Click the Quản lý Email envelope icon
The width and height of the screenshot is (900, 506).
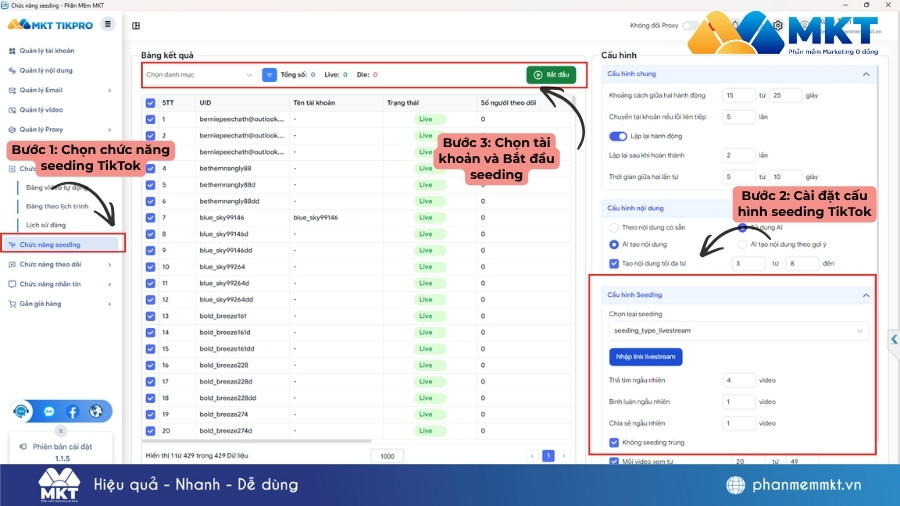coord(12,90)
